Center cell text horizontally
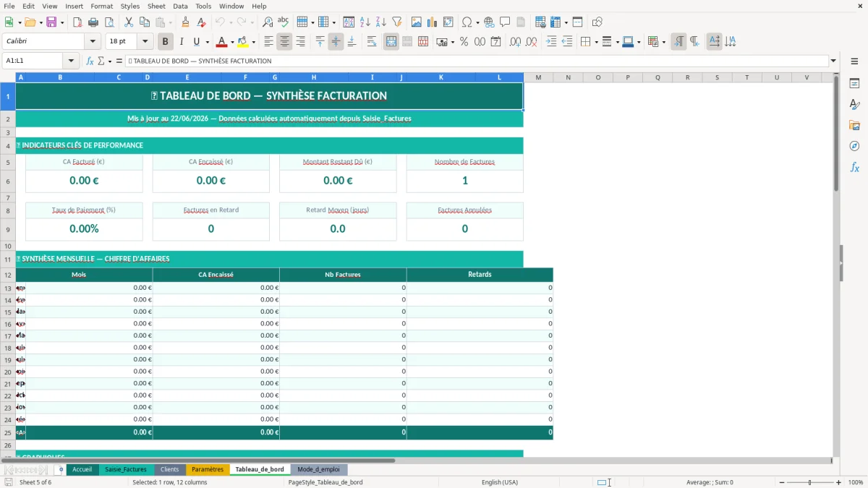The height and width of the screenshot is (488, 868). 284,42
